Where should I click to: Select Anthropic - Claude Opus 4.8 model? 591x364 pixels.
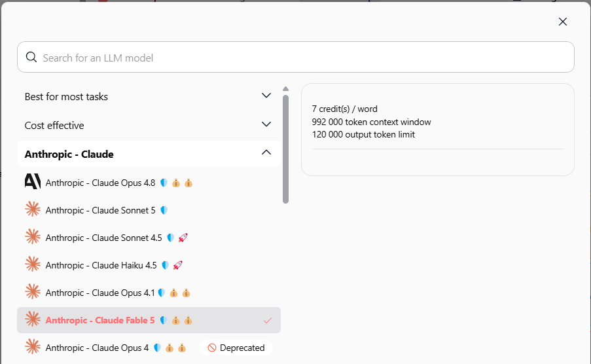point(149,183)
